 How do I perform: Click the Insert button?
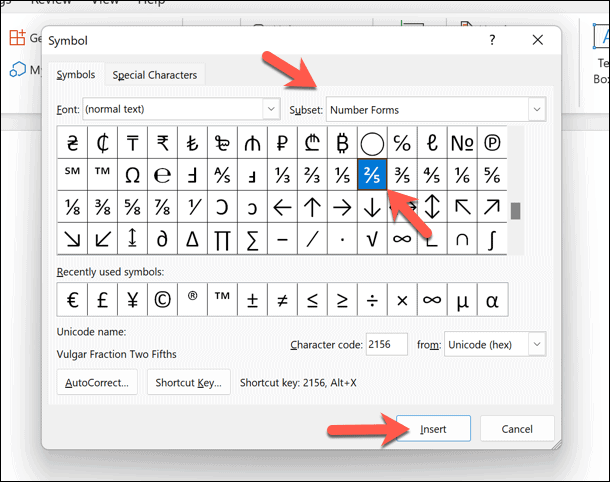[433, 429]
